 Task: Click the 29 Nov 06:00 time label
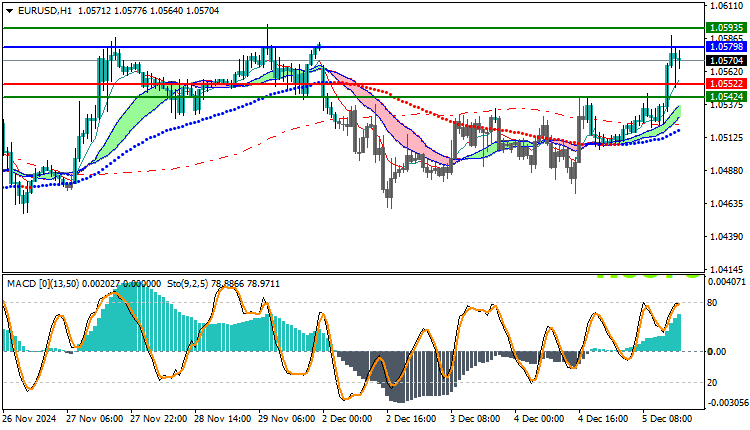click(x=287, y=419)
